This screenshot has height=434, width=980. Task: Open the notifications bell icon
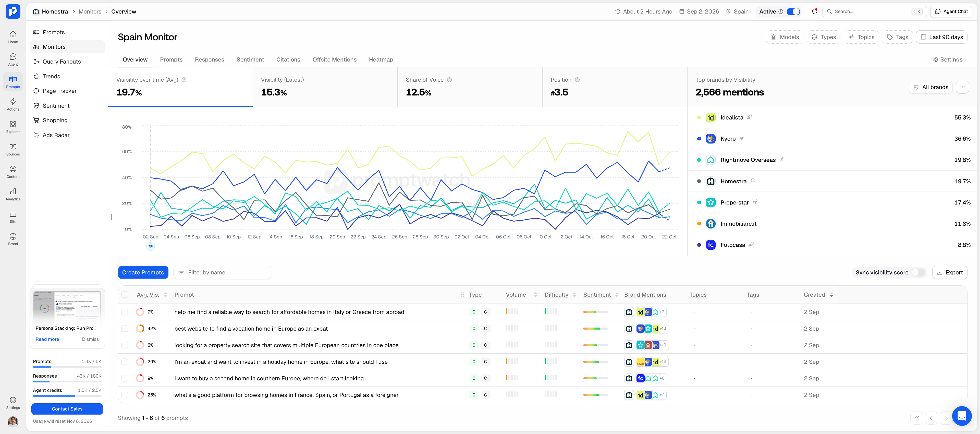(x=814, y=11)
